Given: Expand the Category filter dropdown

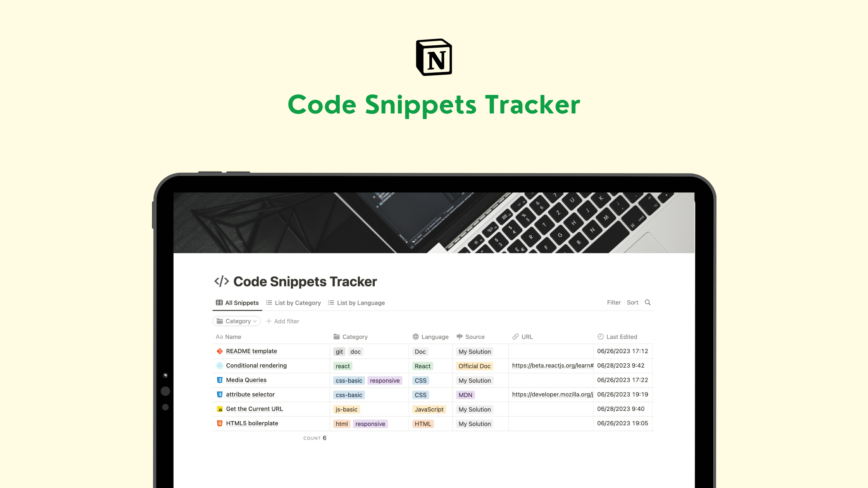Looking at the screenshot, I should (236, 321).
